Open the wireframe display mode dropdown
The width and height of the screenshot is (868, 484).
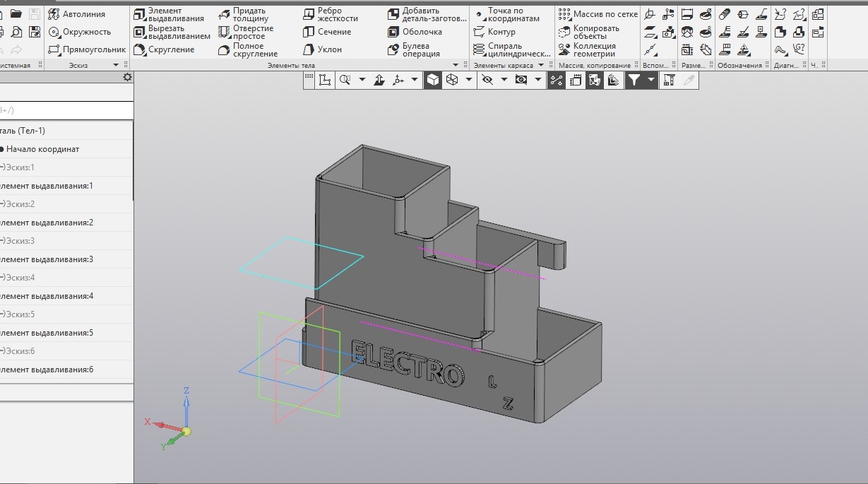pos(468,79)
